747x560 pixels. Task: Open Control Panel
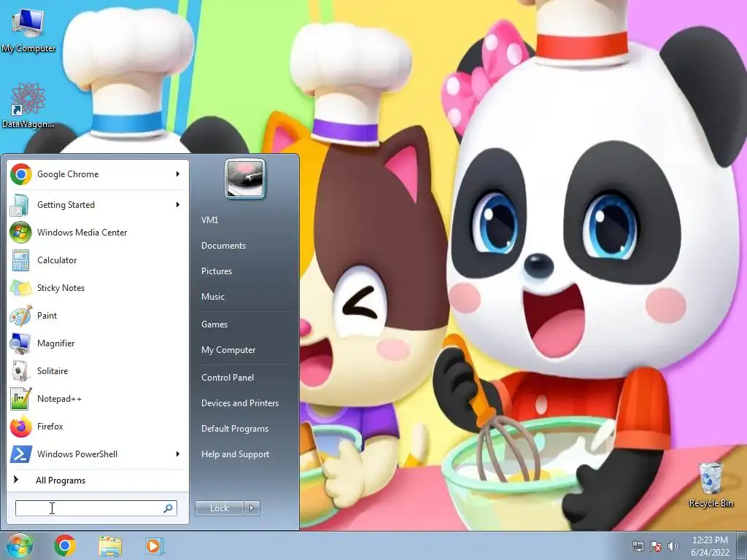pyautogui.click(x=228, y=378)
